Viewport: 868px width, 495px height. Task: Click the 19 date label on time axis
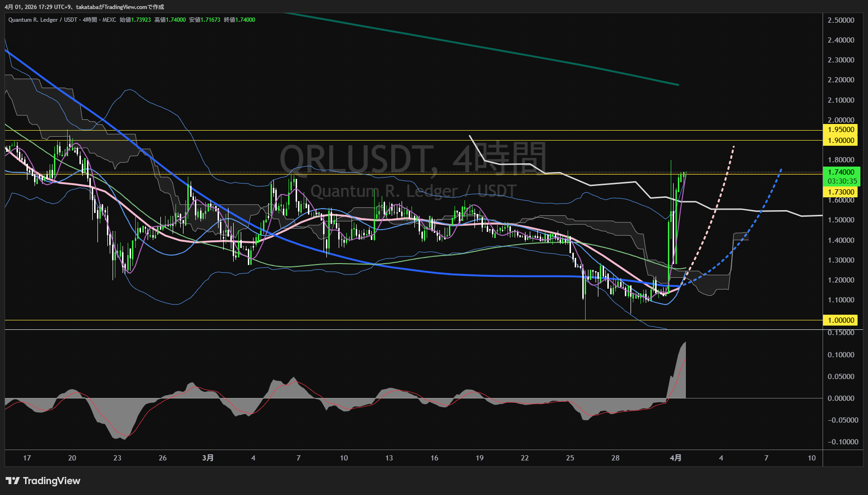point(480,458)
